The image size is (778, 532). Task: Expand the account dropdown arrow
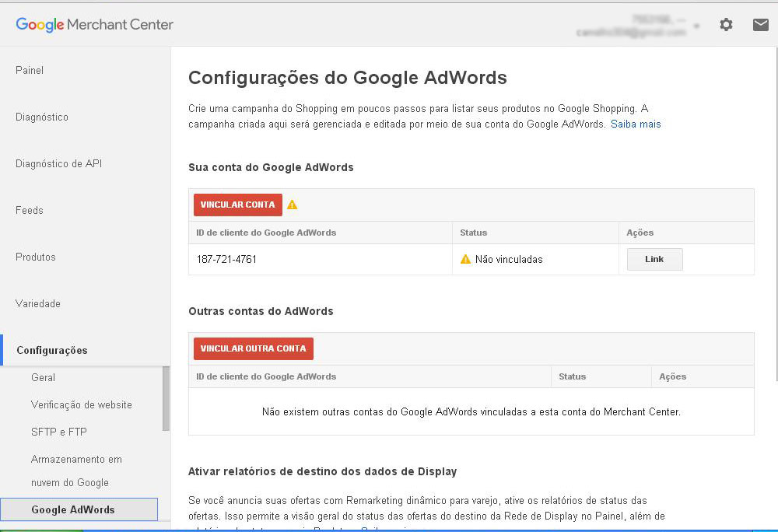[696, 26]
